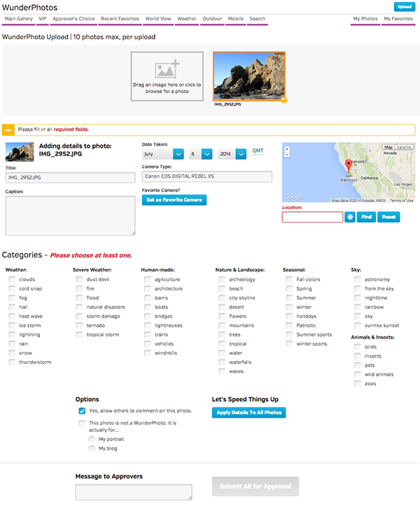Check the Summer seasonal category
The width and height of the screenshot is (420, 508).
tap(289, 298)
